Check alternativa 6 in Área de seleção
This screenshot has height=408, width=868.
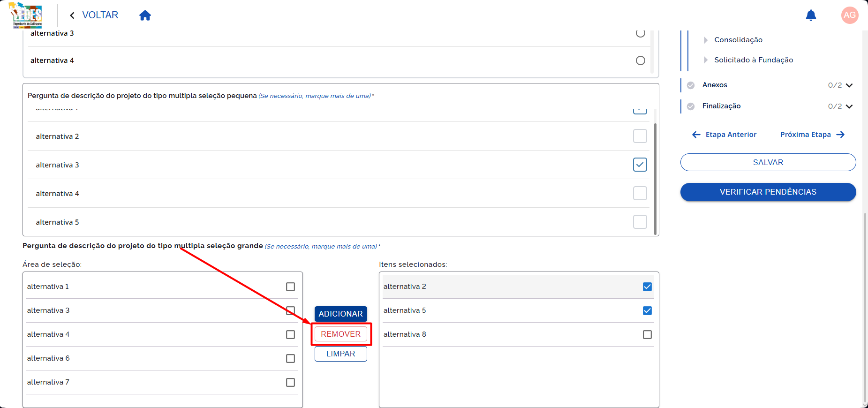pyautogui.click(x=291, y=358)
